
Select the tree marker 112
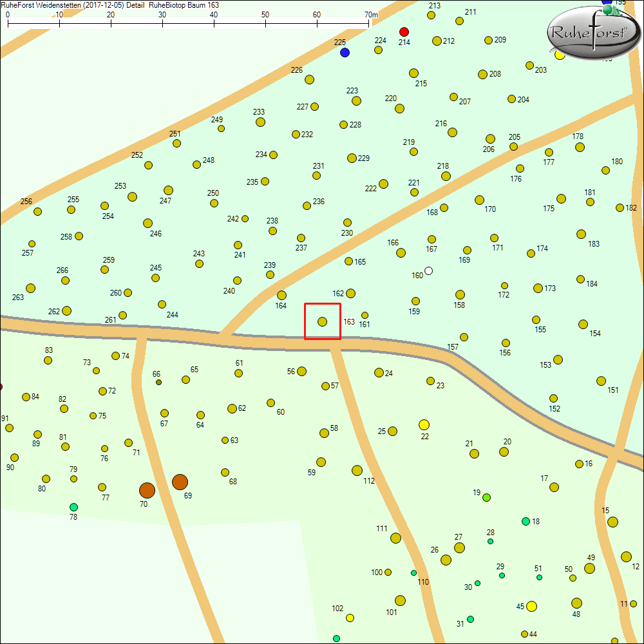click(357, 471)
